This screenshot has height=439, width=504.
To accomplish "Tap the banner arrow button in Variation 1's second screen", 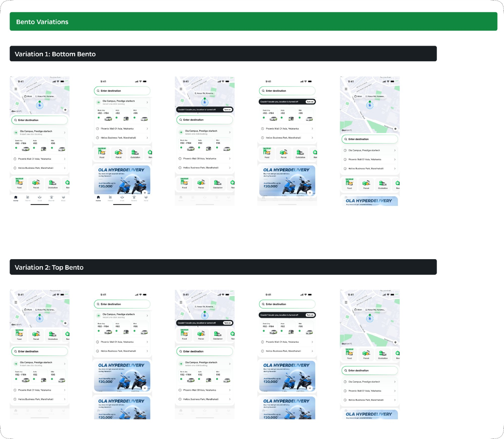I will point(145,193).
